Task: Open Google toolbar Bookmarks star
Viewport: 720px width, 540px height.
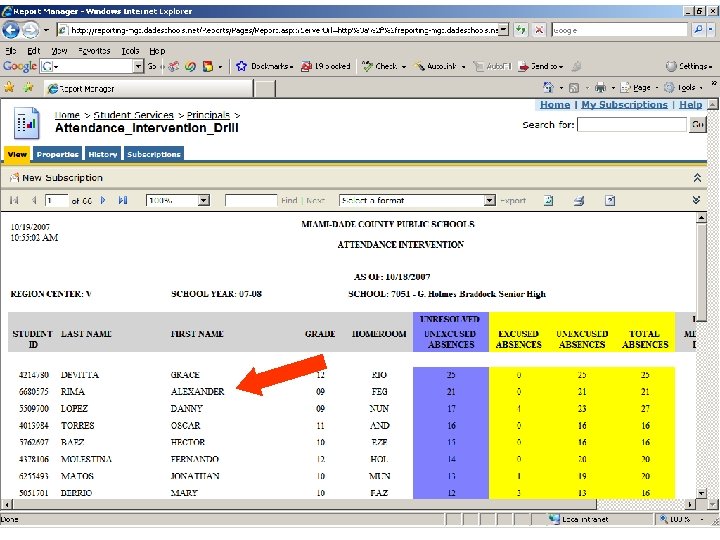Action: (241, 66)
